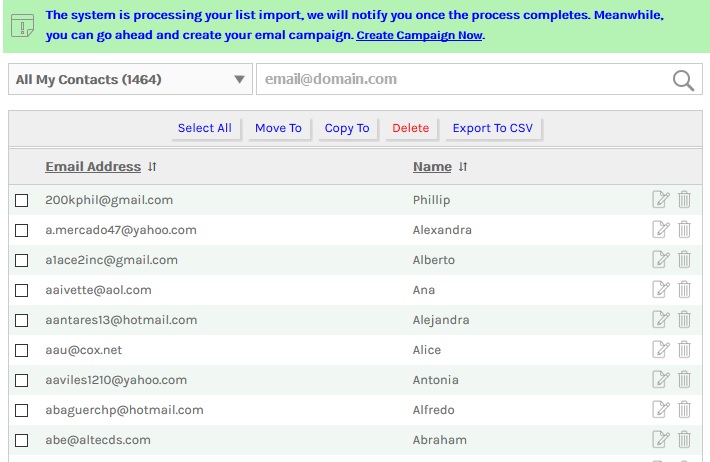Click trash icon in aaivette@aol.com row
This screenshot has width=710, height=462.
pyautogui.click(x=684, y=290)
